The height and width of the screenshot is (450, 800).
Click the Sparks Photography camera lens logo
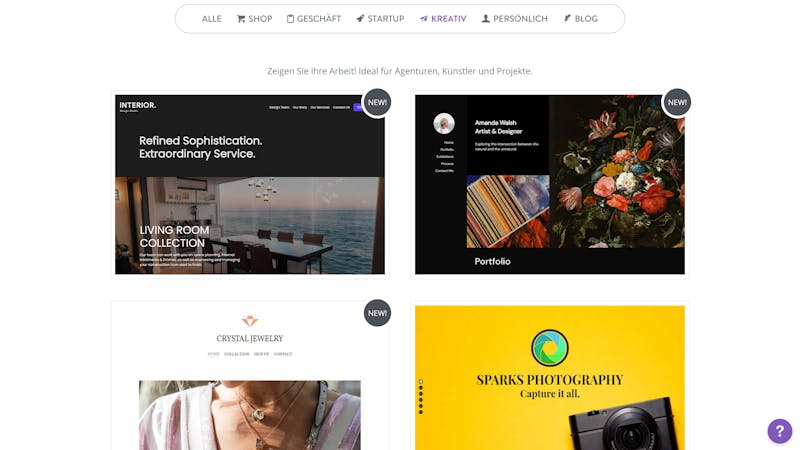[549, 347]
